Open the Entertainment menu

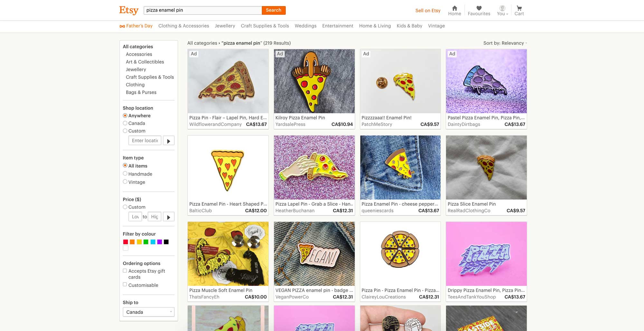pyautogui.click(x=337, y=26)
